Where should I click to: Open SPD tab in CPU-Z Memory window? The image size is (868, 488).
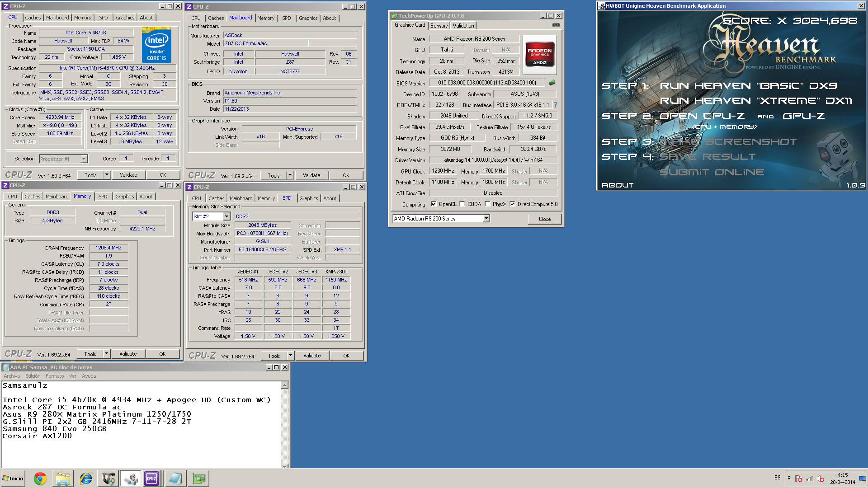coord(103,197)
